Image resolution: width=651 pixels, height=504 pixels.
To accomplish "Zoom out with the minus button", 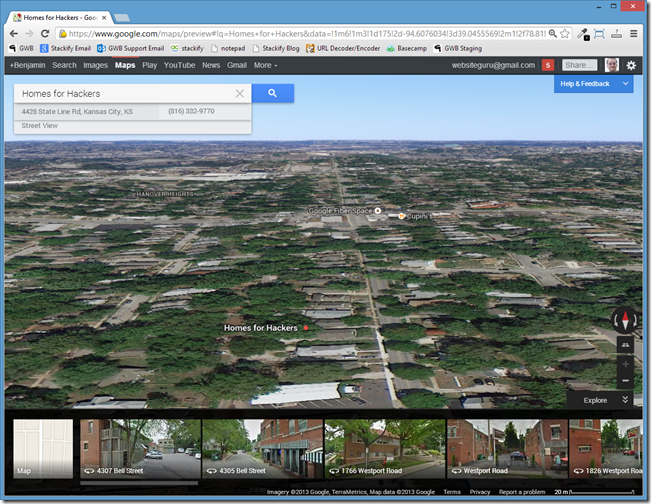I will click(625, 380).
